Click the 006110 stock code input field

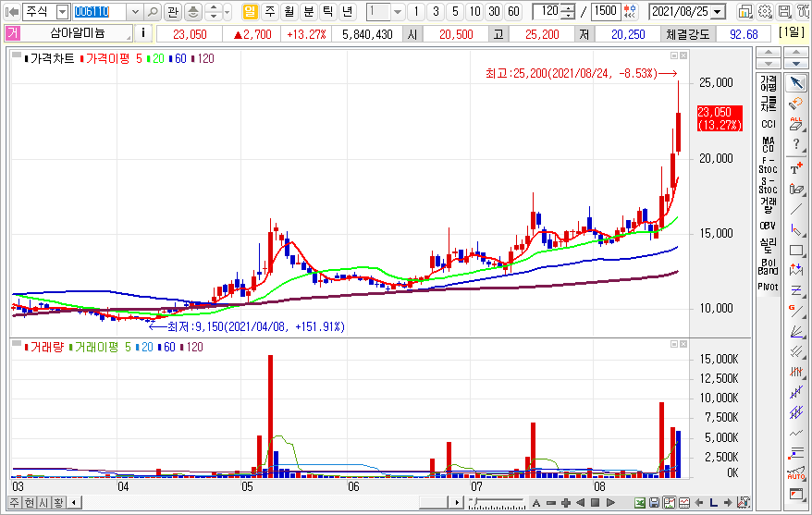coord(100,11)
